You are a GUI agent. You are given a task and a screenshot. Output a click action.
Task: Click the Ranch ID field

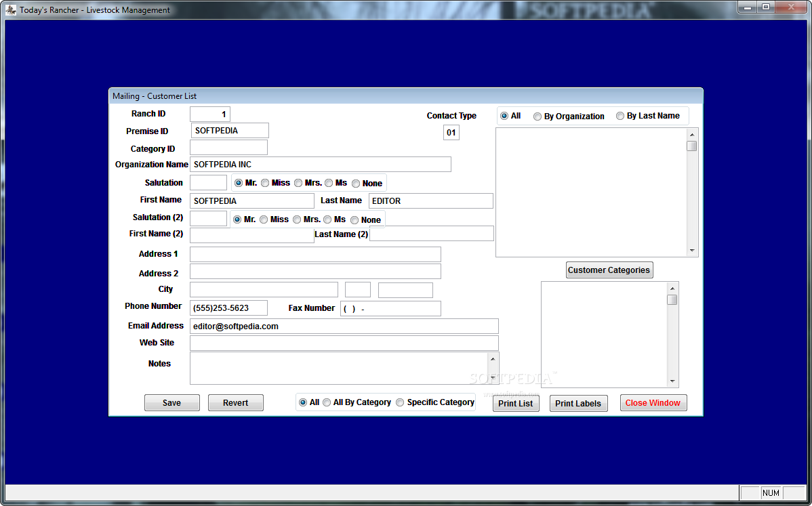tap(209, 114)
